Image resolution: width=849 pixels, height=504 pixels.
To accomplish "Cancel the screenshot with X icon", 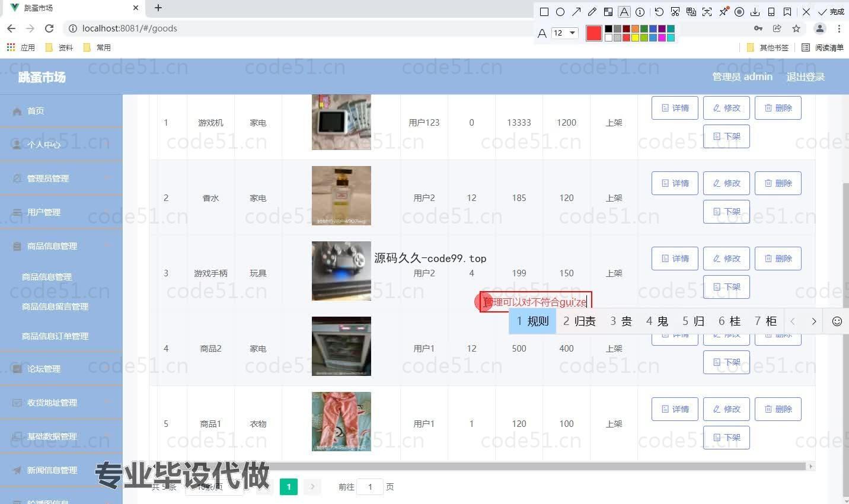I will 806,12.
